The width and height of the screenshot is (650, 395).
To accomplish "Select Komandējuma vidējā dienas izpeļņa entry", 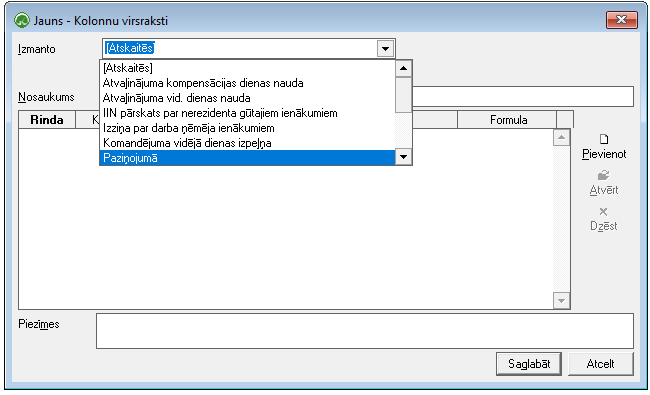I will tap(247, 143).
